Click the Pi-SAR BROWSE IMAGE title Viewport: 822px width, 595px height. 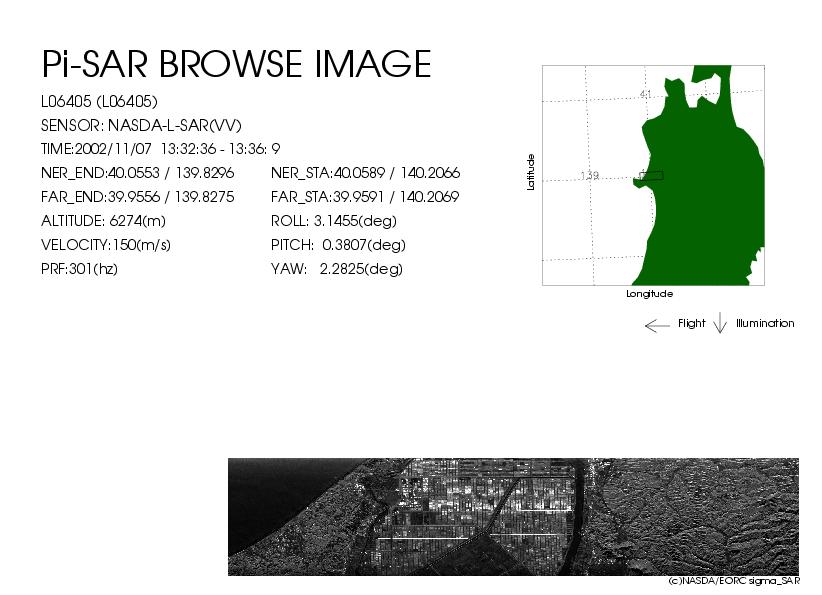[236, 64]
